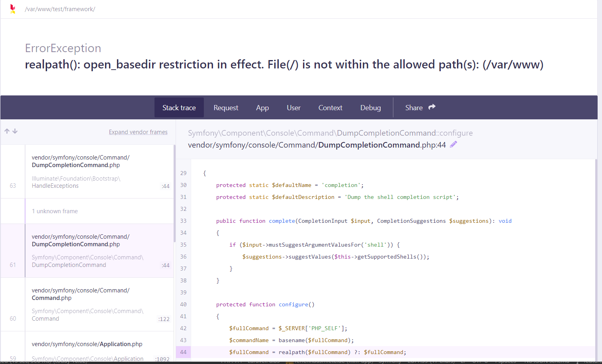Click the Ignition logo icon

13,9
